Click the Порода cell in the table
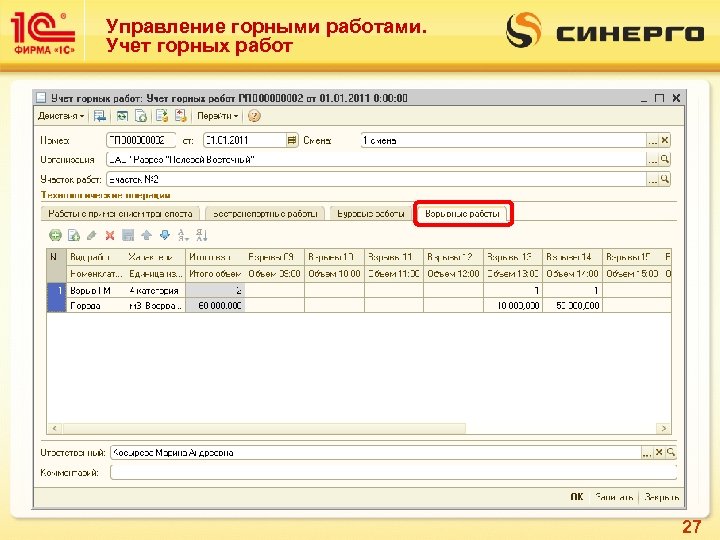 click(96, 305)
